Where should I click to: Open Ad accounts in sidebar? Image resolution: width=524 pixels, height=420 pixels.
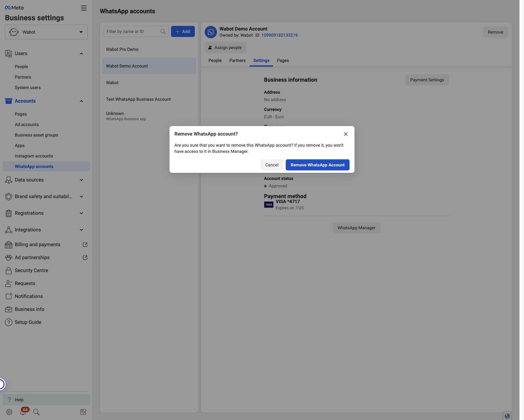27,124
